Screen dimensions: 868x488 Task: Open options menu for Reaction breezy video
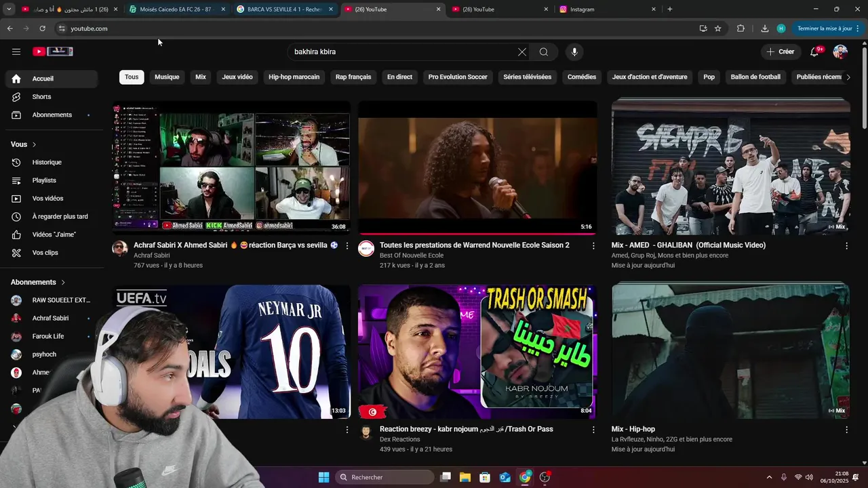click(593, 430)
